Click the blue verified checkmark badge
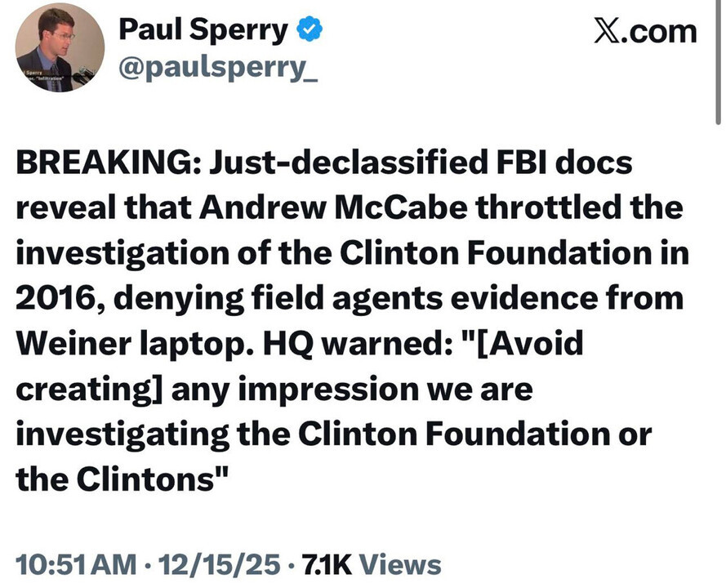The height and width of the screenshot is (588, 726). [x=310, y=31]
